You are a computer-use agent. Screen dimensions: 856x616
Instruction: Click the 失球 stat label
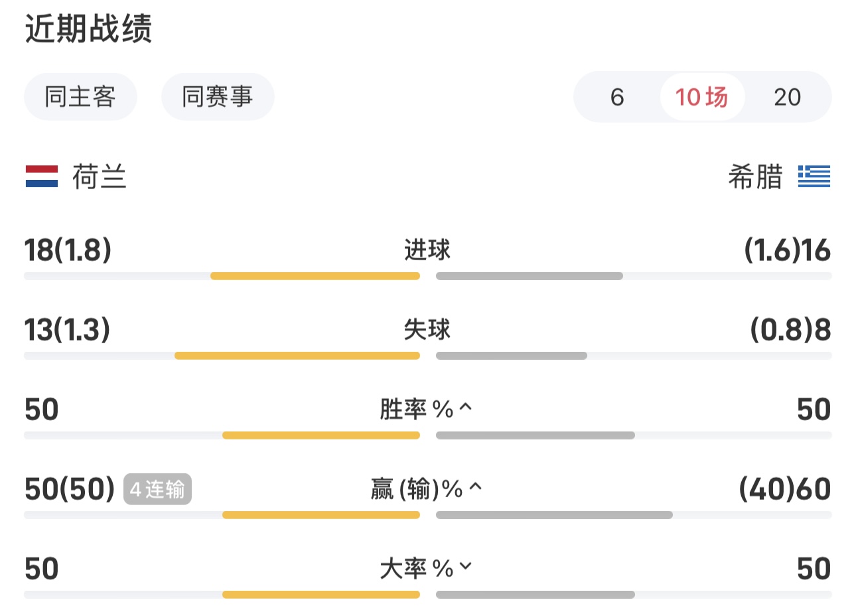click(427, 330)
